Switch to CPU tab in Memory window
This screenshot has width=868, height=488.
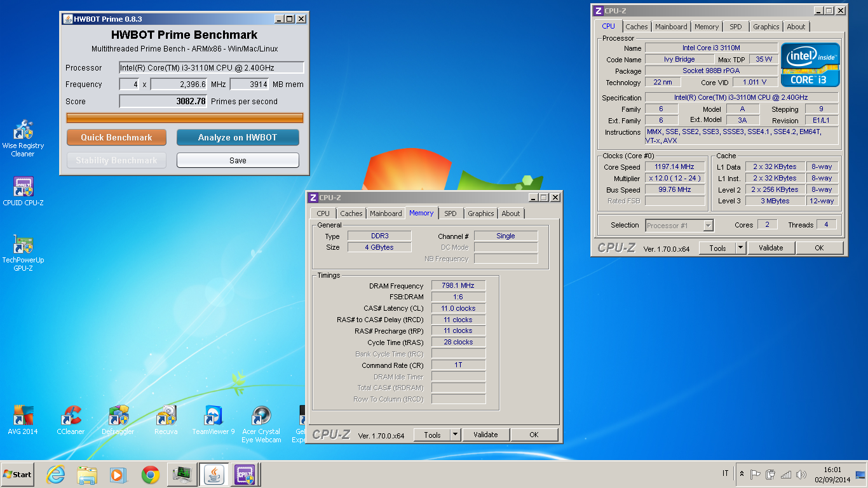pyautogui.click(x=323, y=213)
